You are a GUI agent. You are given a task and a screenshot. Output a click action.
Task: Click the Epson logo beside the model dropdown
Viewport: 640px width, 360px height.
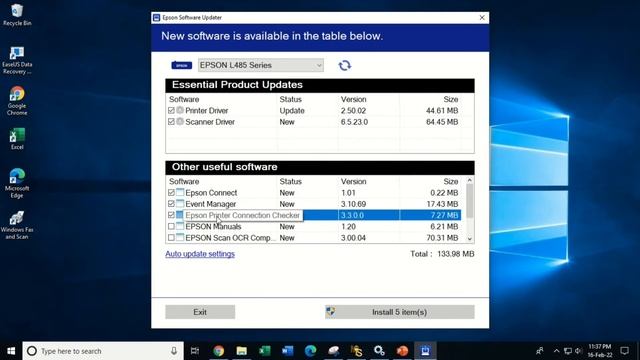(182, 65)
